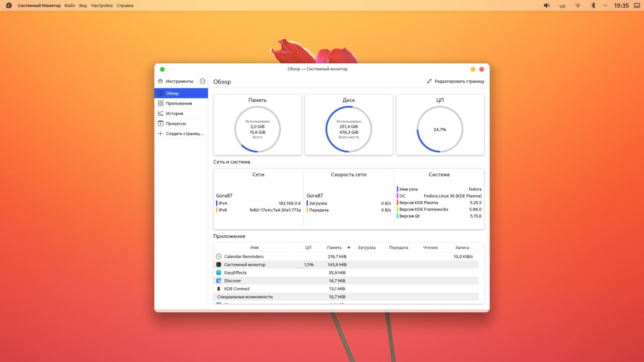Click the Qt version 5.15.6
644x362 pixels.
click(475, 216)
